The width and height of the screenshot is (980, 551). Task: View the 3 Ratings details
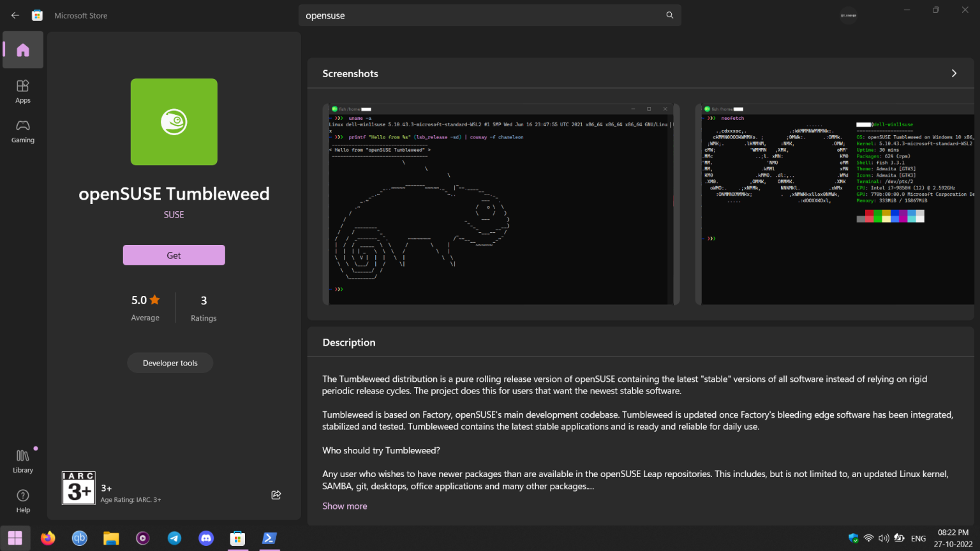pos(203,307)
